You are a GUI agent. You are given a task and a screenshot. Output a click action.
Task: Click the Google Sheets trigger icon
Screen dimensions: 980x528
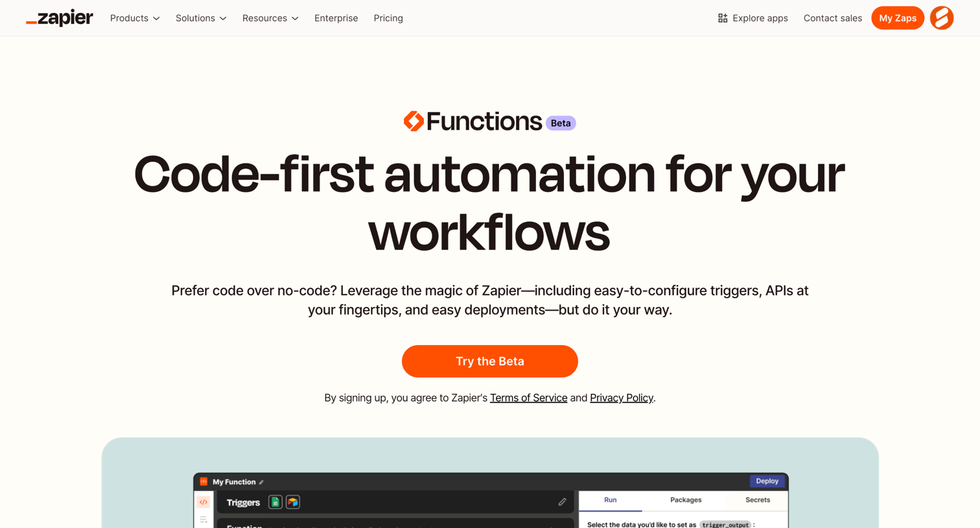point(275,502)
